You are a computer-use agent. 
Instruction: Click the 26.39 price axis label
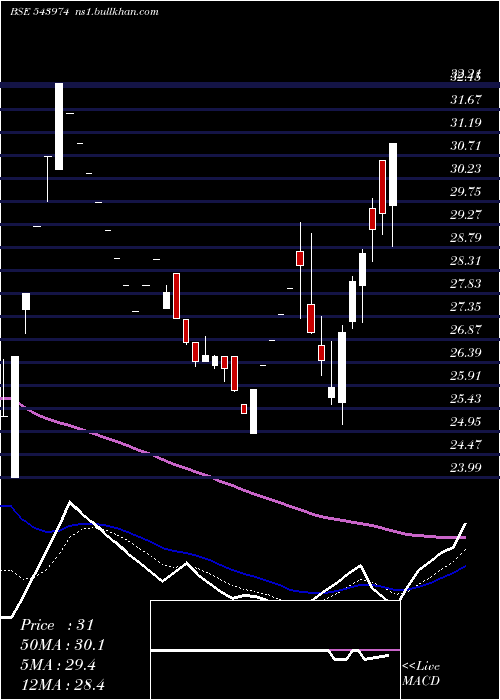(466, 352)
